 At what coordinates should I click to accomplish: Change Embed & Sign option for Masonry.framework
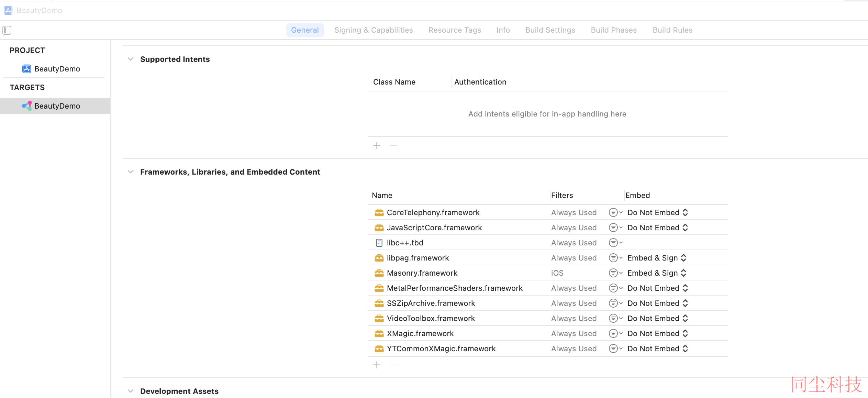coord(657,273)
